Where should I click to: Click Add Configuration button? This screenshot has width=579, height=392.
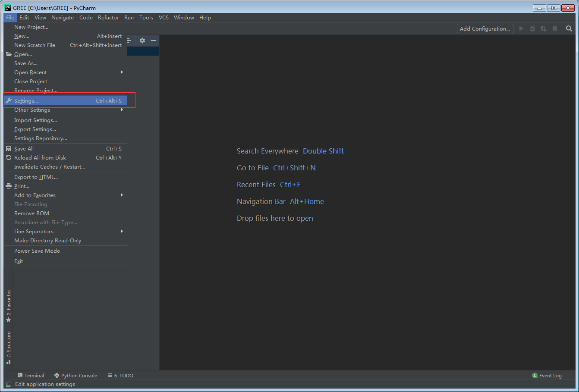click(x=485, y=28)
